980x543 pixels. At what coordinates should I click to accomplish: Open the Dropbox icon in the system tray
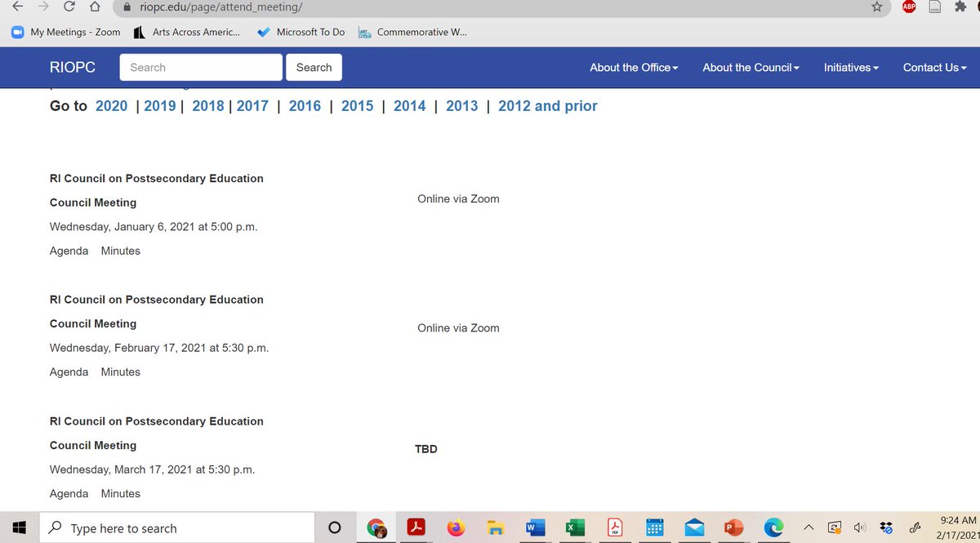click(885, 527)
